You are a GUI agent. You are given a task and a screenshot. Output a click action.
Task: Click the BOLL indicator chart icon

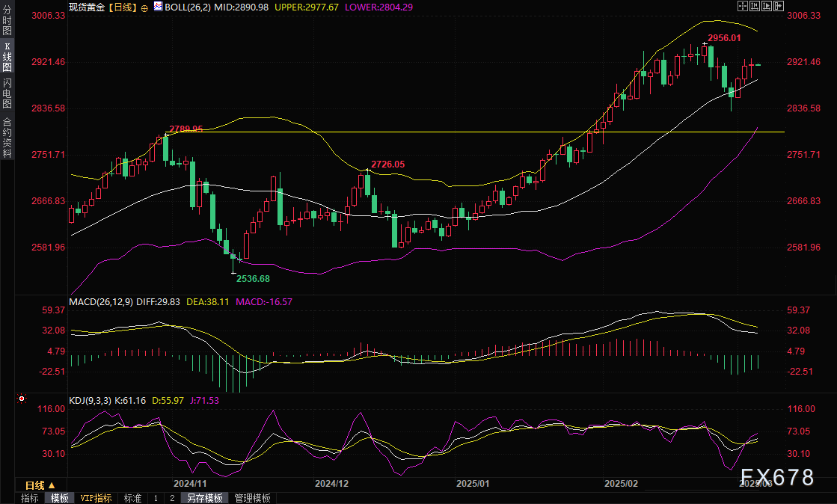pyautogui.click(x=157, y=6)
